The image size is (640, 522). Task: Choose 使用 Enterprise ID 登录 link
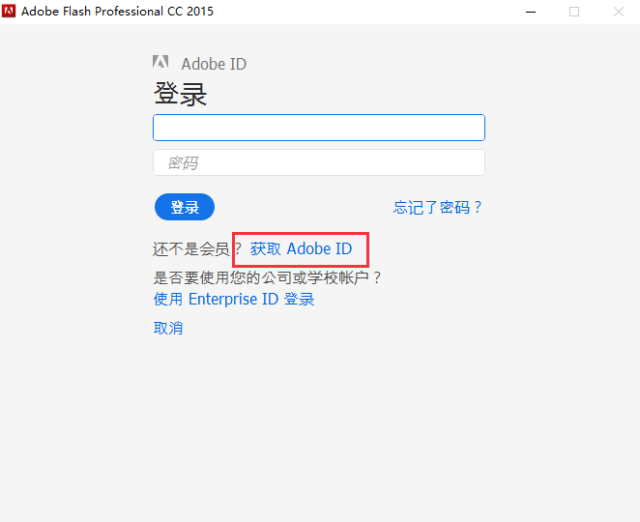click(x=234, y=298)
